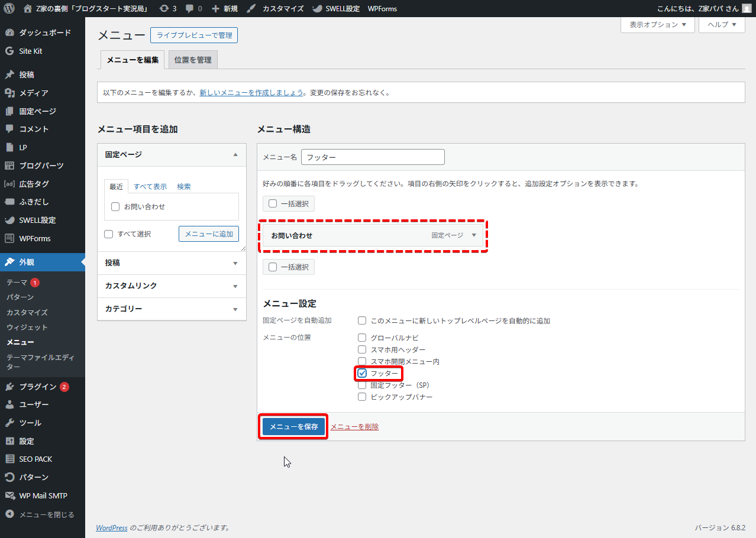Image resolution: width=756 pixels, height=538 pixels.
Task: Click the WordPress logo icon in admin bar
Action: pos(9,9)
